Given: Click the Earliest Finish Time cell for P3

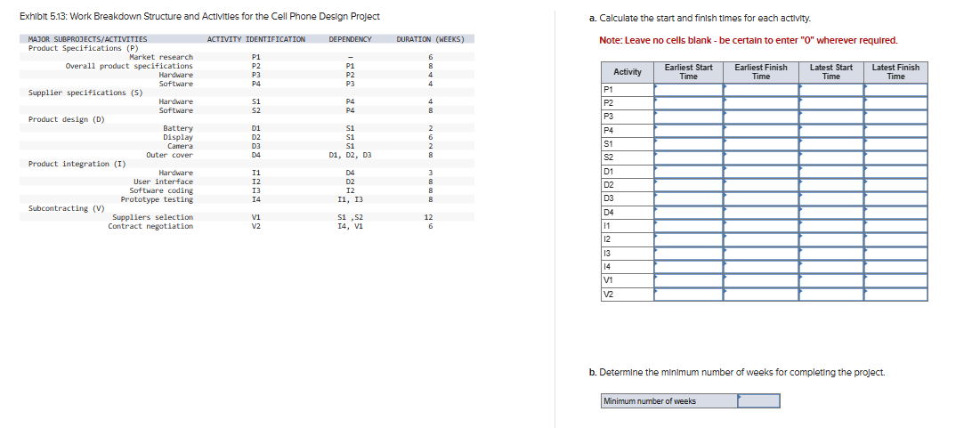Looking at the screenshot, I should (761, 117).
